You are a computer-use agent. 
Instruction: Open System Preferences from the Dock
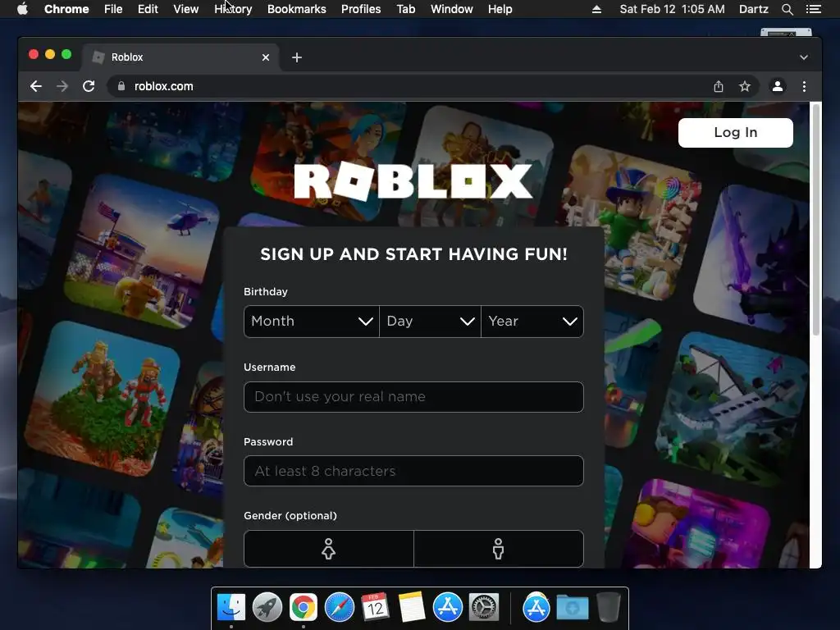tap(484, 607)
